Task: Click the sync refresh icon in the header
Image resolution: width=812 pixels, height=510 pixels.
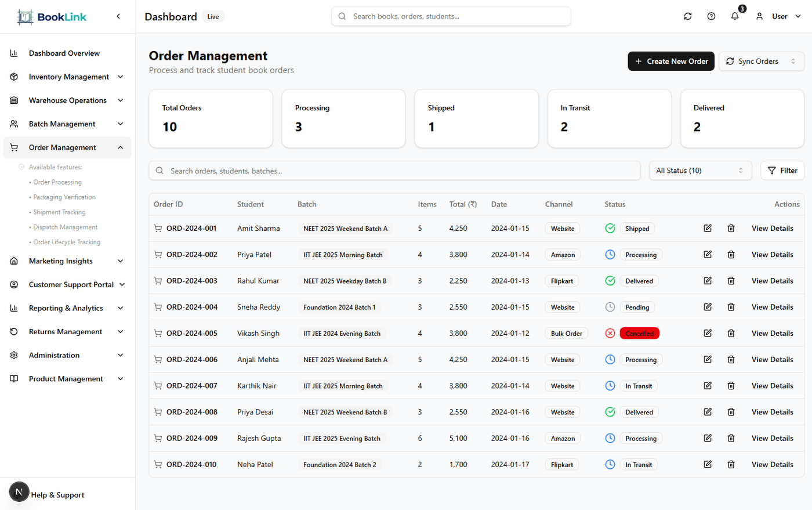Action: [x=688, y=16]
